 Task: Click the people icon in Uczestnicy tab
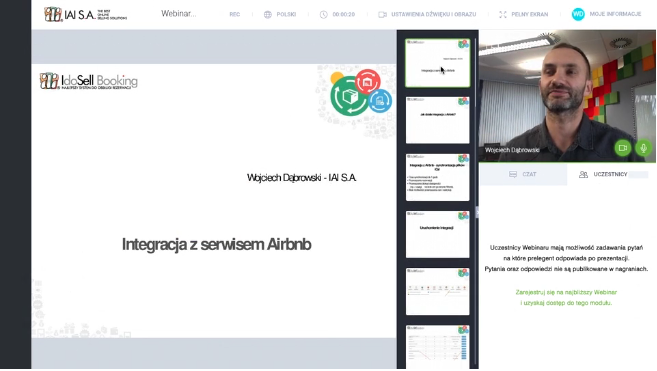tap(583, 174)
